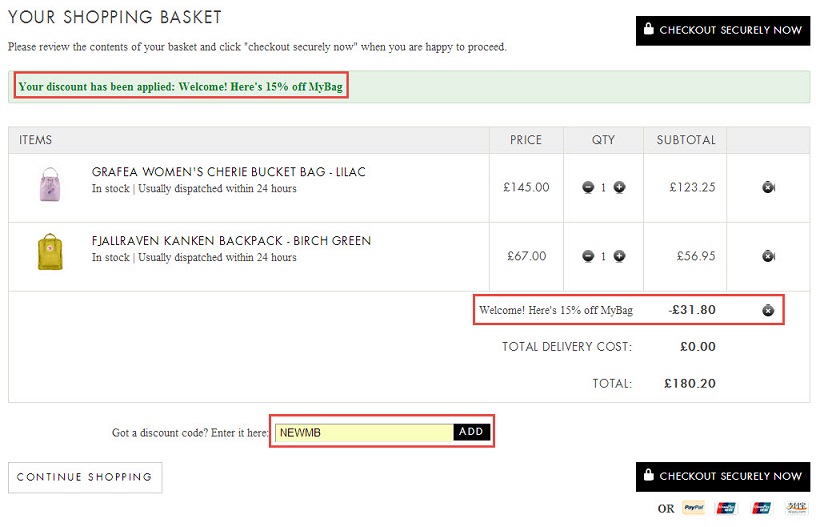The width and height of the screenshot is (816, 527).
Task: Click the Alipay payment icon
Action: click(x=797, y=508)
